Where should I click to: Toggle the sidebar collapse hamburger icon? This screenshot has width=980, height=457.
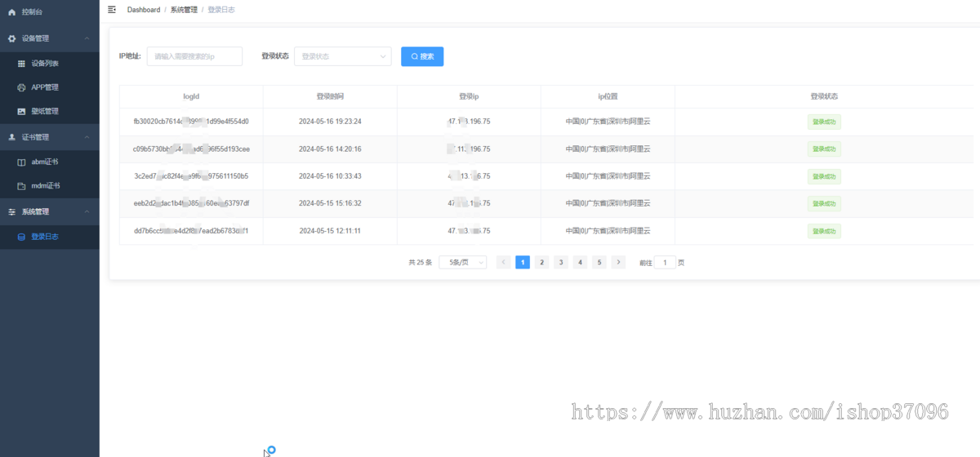click(x=112, y=9)
